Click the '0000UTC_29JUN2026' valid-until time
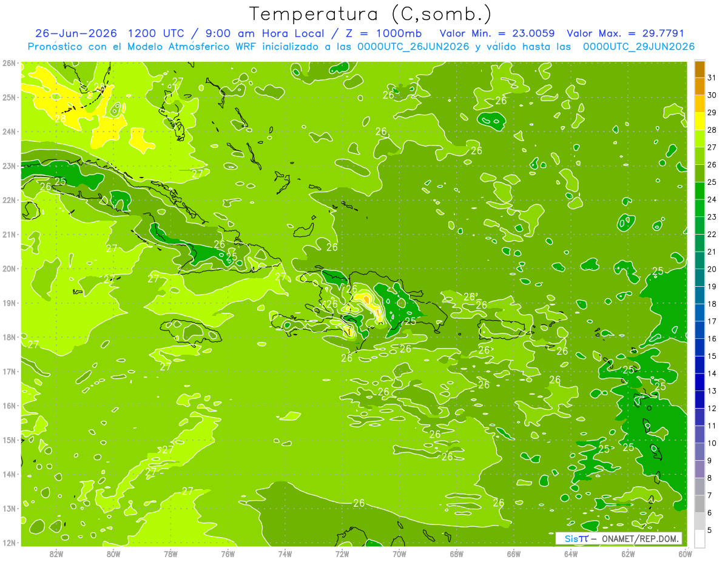 639,47
